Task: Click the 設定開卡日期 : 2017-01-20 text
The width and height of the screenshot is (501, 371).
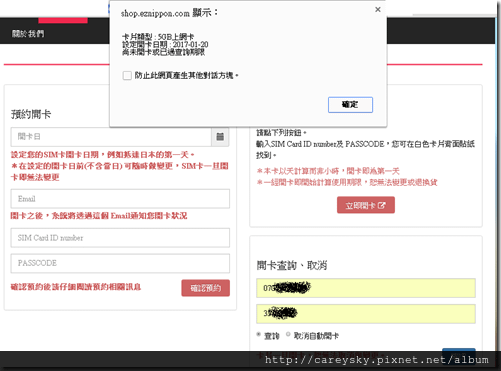Action: pyautogui.click(x=165, y=44)
